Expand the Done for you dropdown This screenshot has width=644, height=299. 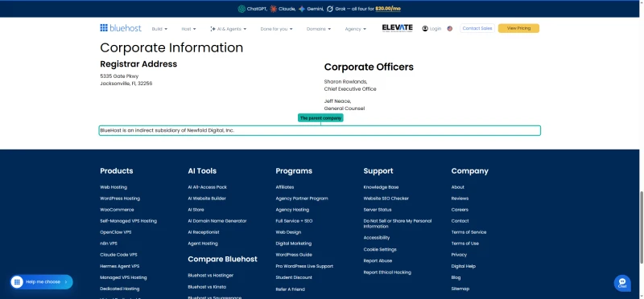pos(276,29)
